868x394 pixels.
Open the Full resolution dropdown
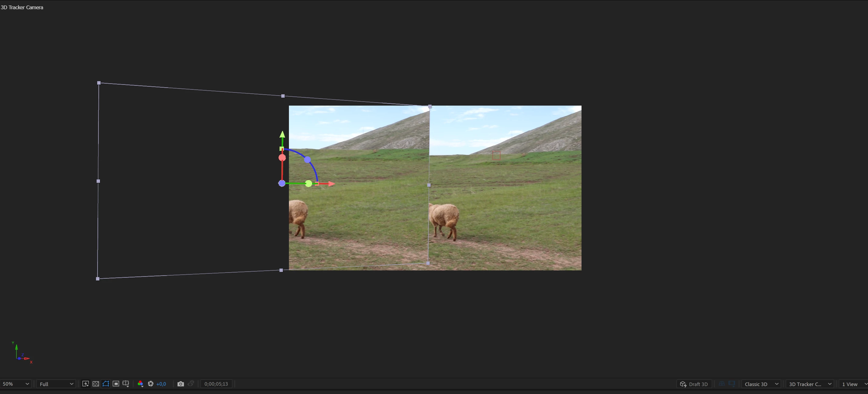pyautogui.click(x=56, y=384)
